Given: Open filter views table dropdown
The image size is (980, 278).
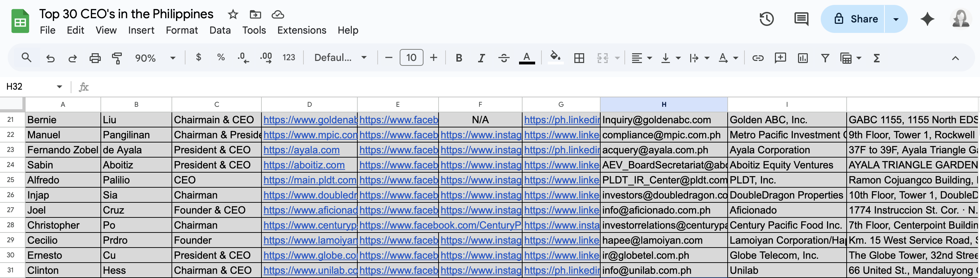Looking at the screenshot, I should click(850, 58).
